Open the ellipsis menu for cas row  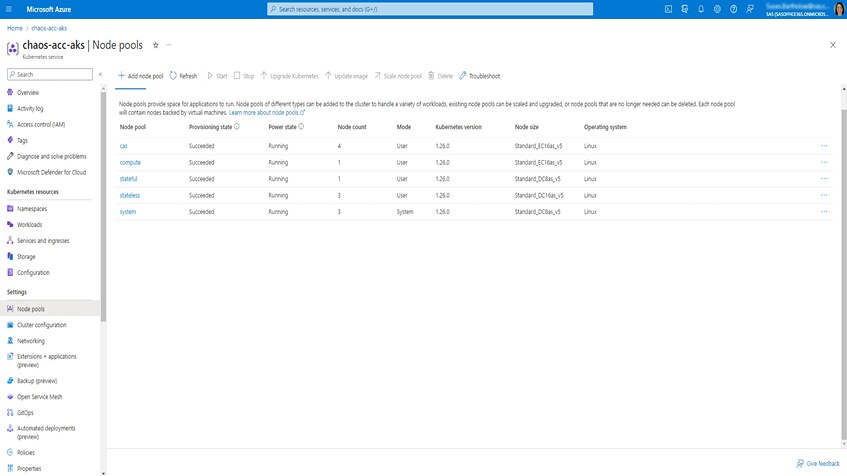pyautogui.click(x=824, y=146)
